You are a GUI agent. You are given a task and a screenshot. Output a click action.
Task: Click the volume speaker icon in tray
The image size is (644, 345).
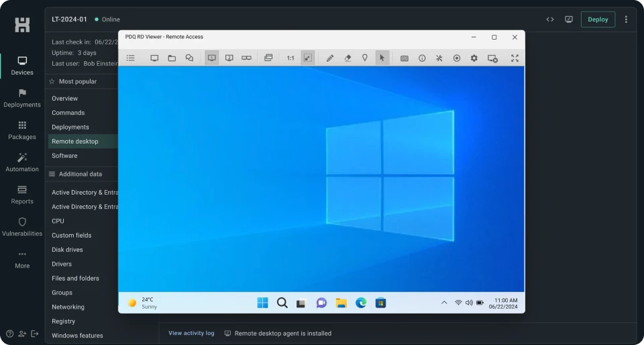coord(469,303)
